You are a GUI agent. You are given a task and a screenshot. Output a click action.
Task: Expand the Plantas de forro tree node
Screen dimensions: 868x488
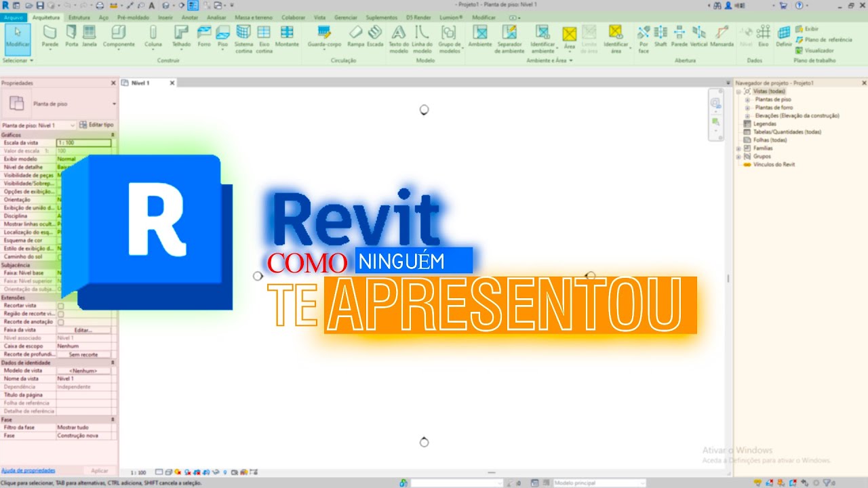coord(747,108)
